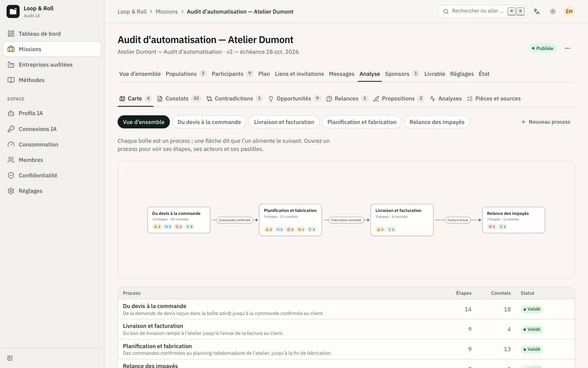This screenshot has width=588, height=368.
Task: Open Méthodes from sidebar
Action: click(52, 80)
